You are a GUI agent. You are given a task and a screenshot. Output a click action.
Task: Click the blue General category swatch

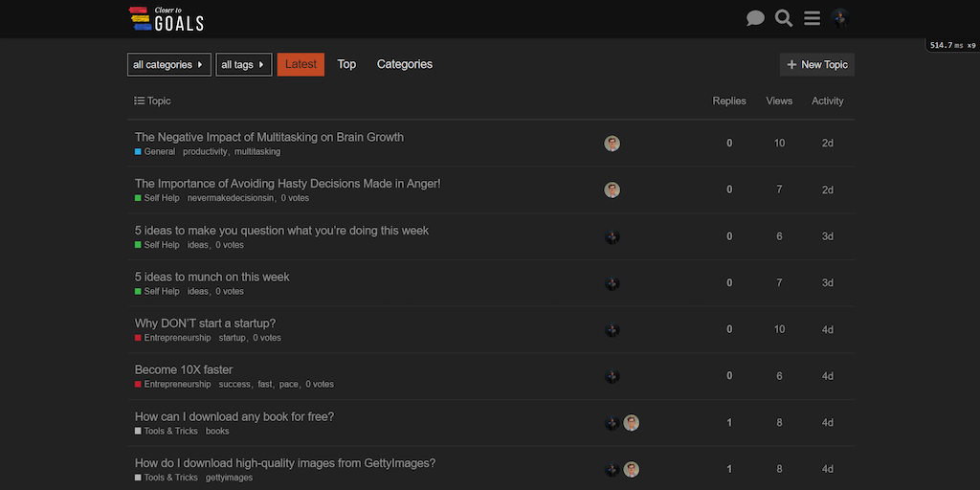point(139,152)
